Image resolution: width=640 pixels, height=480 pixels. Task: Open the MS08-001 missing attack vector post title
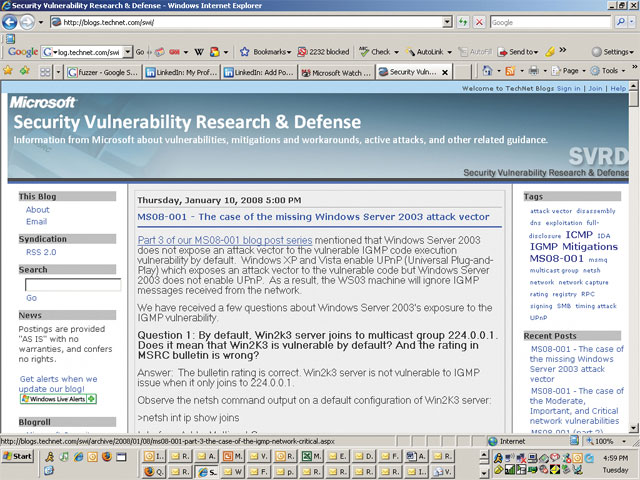click(x=313, y=217)
